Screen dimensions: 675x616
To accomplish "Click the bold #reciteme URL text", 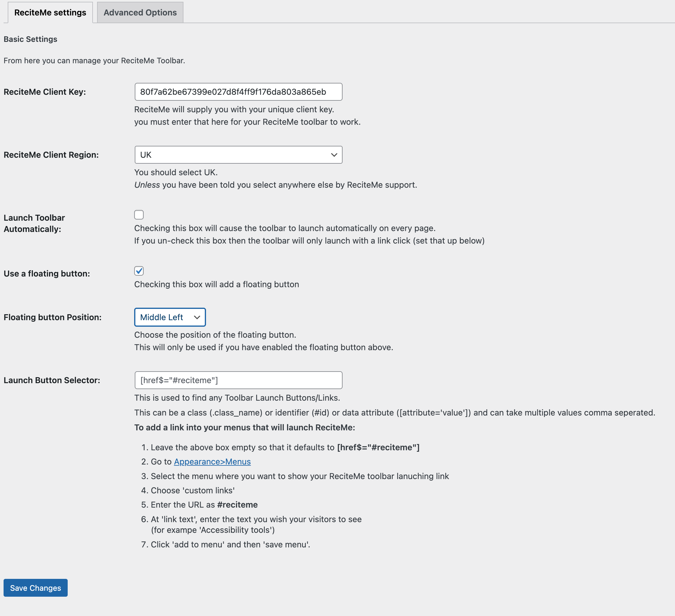I will pyautogui.click(x=237, y=505).
